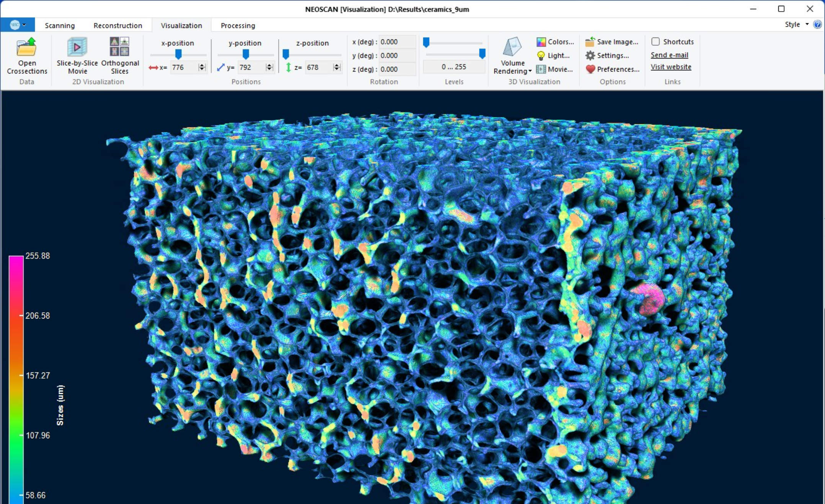Click the Open Crossections folder icon

tap(26, 47)
